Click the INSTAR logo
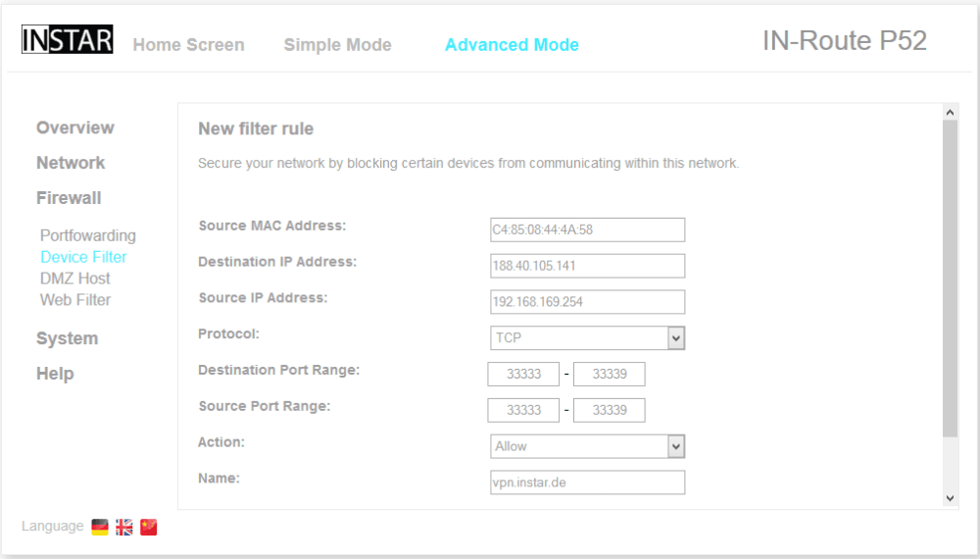 (67, 40)
